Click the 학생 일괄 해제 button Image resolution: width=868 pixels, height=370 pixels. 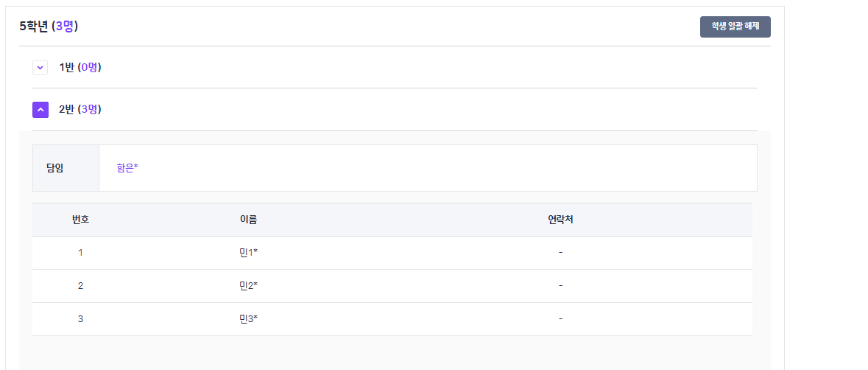point(735,27)
